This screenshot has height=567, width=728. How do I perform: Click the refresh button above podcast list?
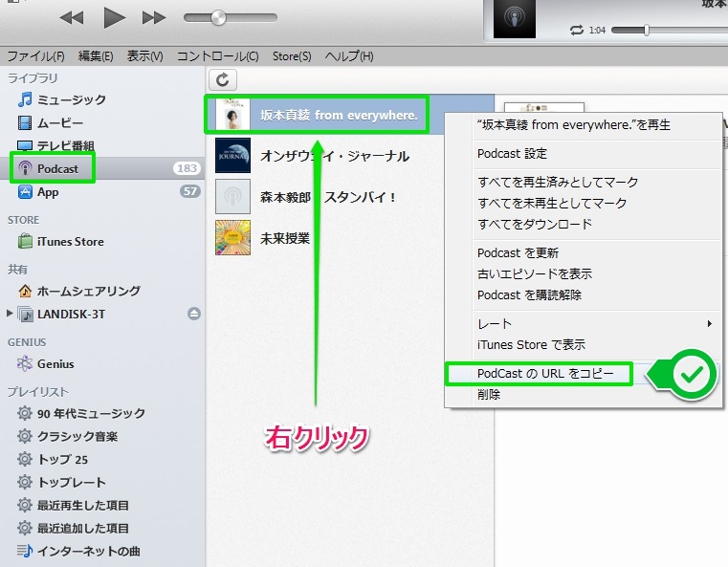click(223, 79)
